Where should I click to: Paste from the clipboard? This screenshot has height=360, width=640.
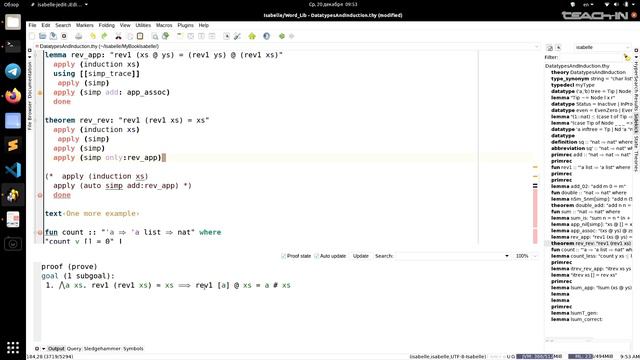coord(140,36)
